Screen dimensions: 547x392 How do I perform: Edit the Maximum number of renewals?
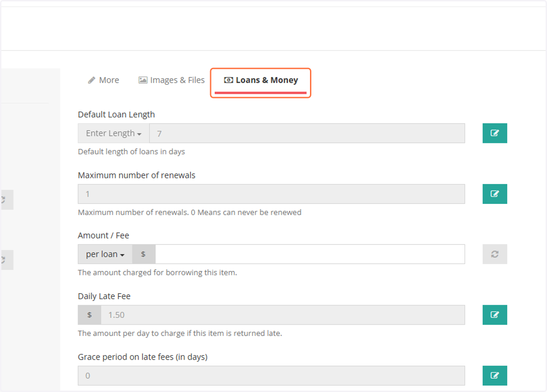coord(495,194)
